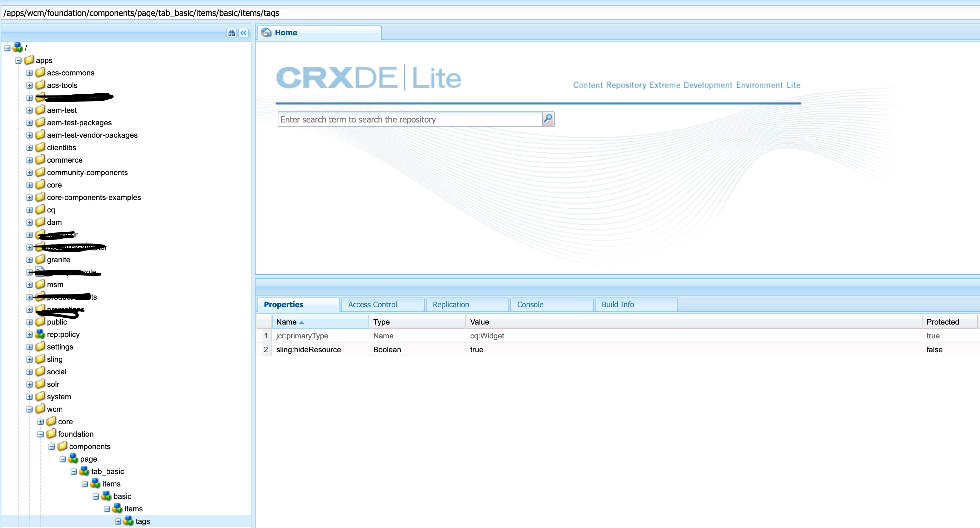Screen dimensions: 980x528
Task: Collapse the left tree panel with double-arrow icon
Action: tap(243, 33)
